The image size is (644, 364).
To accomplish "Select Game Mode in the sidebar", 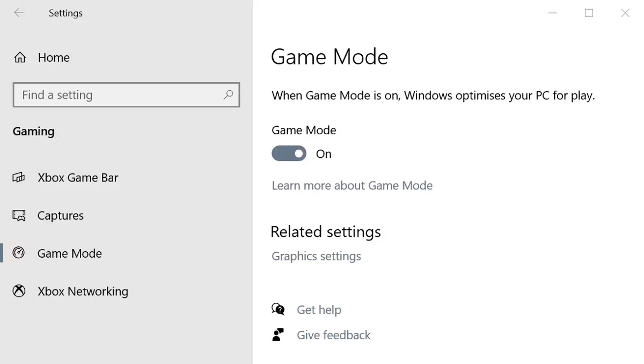I will point(70,253).
